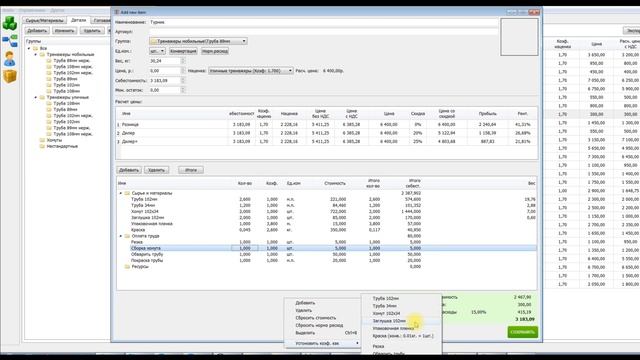Choose Сбросить стоимость in context menu

tap(322, 318)
